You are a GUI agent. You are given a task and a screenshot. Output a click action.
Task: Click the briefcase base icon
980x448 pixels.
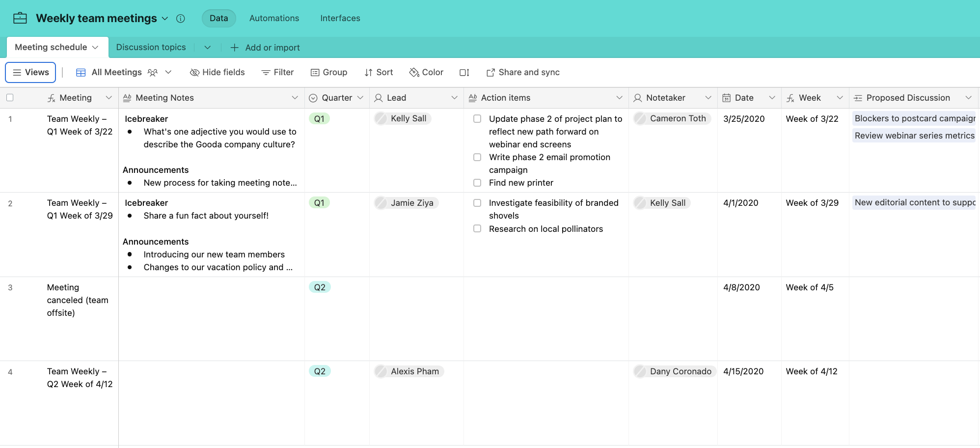tap(20, 18)
